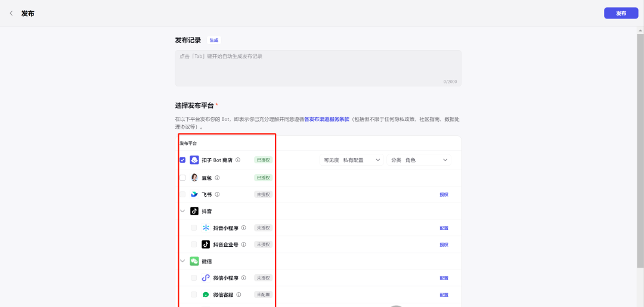The width and height of the screenshot is (644, 307).
Task: Open the 分类 角色 dropdown
Action: pyautogui.click(x=419, y=160)
